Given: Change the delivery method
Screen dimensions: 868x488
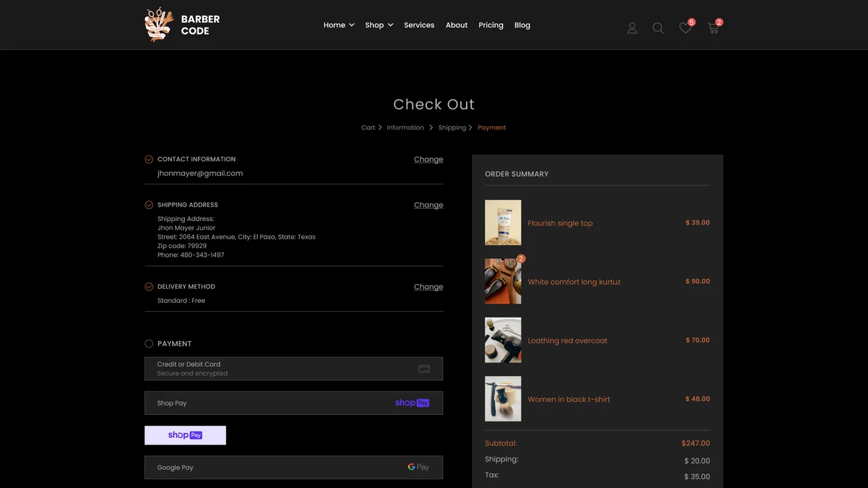Looking at the screenshot, I should [x=429, y=287].
